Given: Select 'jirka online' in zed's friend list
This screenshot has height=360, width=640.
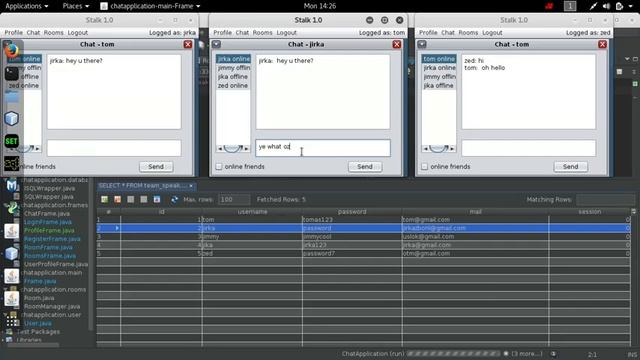Looking at the screenshot, I should [x=439, y=68].
